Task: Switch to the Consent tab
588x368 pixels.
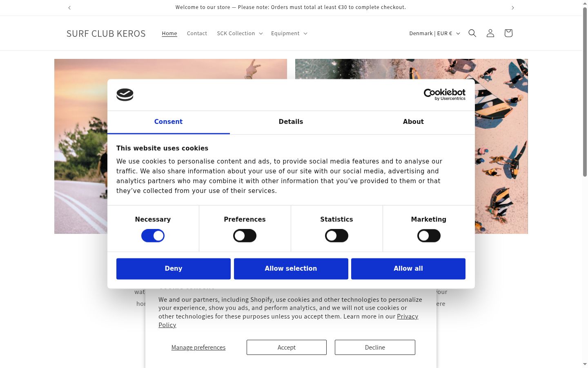Action: (x=168, y=122)
